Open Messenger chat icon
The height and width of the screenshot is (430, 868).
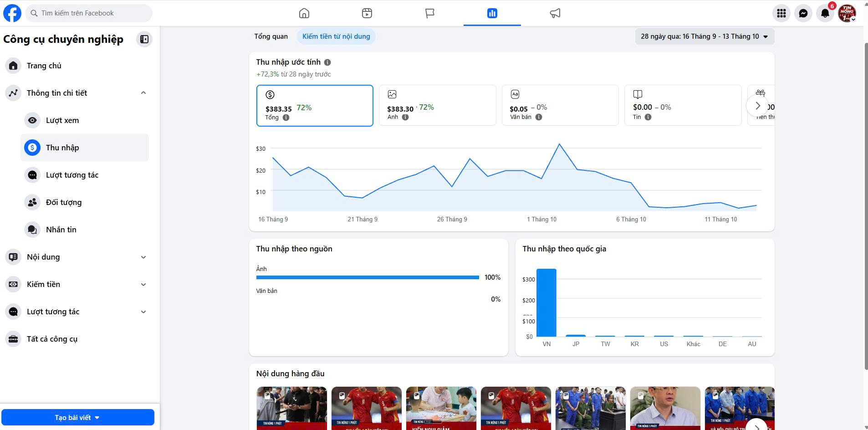[803, 13]
